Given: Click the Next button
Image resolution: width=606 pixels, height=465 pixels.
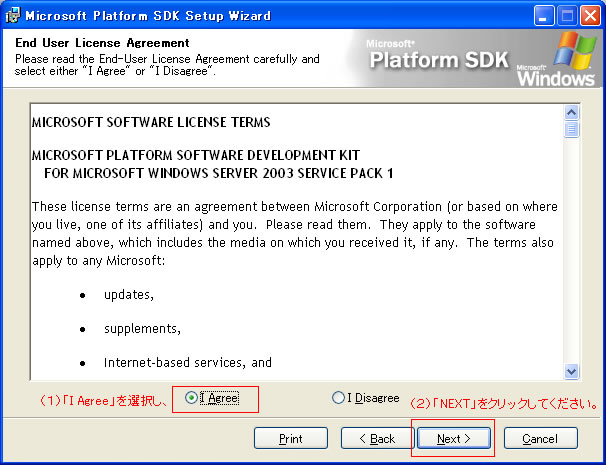Looking at the screenshot, I should (x=454, y=439).
